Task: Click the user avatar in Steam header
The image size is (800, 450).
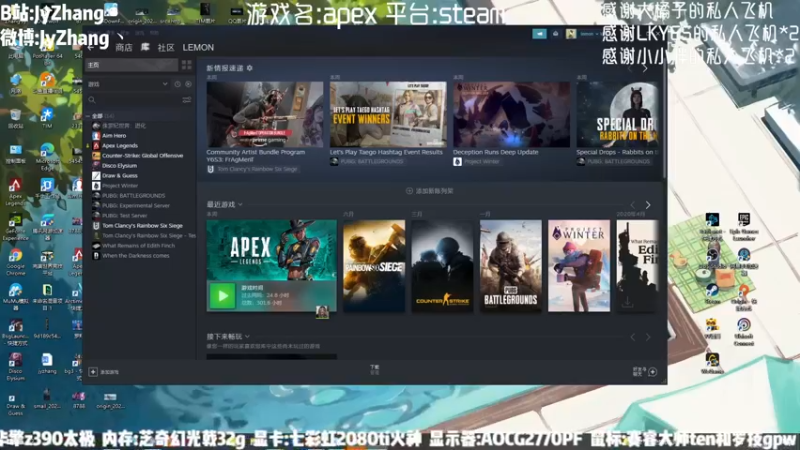Action: pyautogui.click(x=571, y=34)
